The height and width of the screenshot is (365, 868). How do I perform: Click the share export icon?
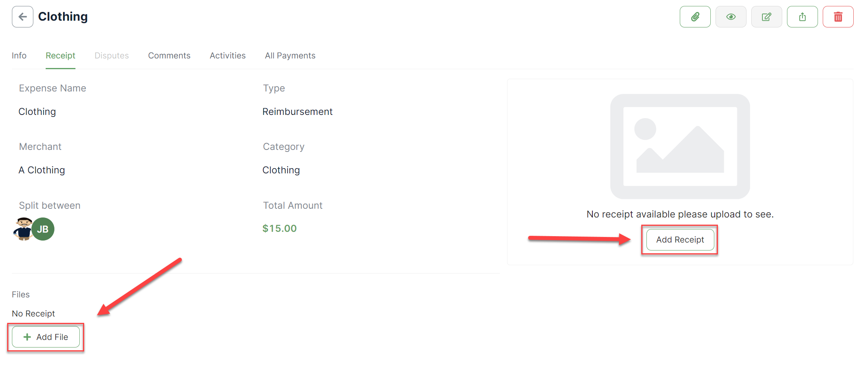click(x=802, y=17)
